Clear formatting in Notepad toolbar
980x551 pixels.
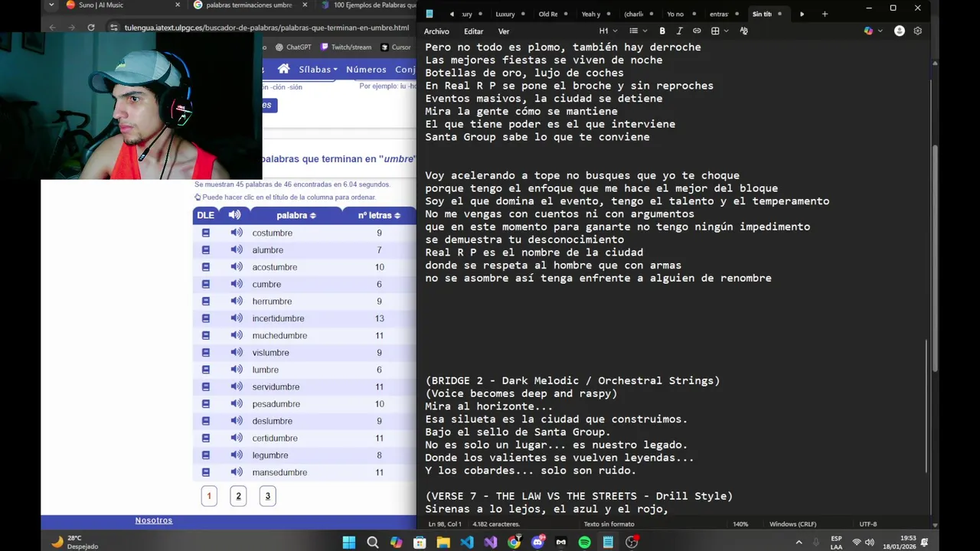click(x=744, y=31)
